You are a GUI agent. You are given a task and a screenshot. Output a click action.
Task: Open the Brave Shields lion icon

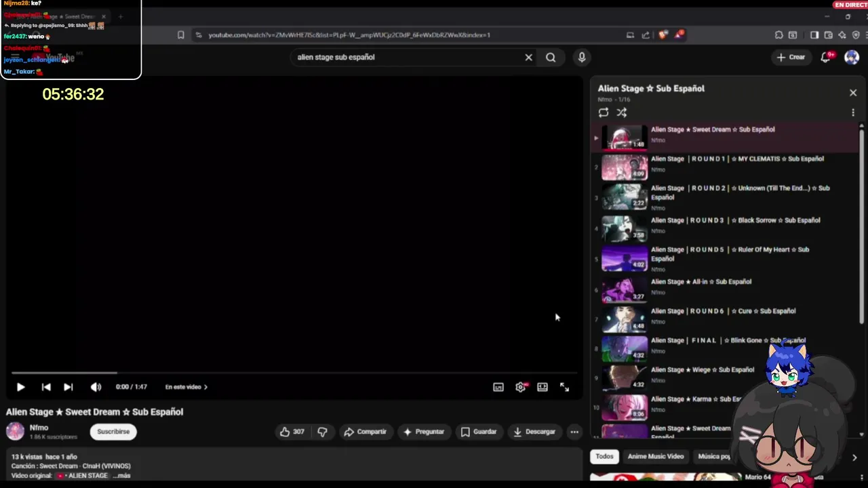click(x=663, y=35)
